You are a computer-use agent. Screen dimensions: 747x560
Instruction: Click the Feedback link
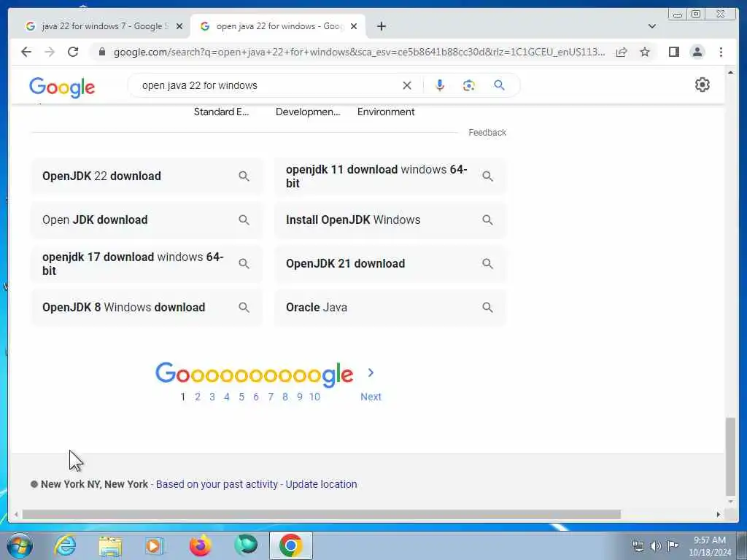point(487,133)
